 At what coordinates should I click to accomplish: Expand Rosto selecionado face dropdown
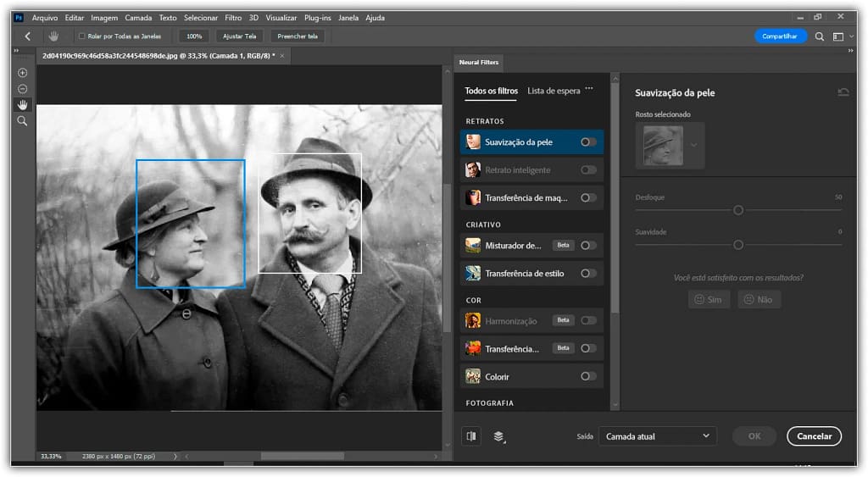point(693,145)
